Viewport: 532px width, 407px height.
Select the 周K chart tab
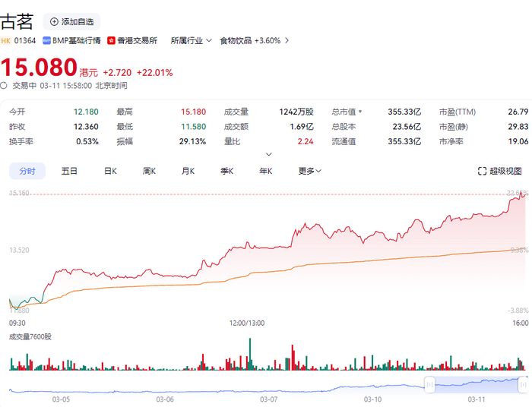pos(149,171)
